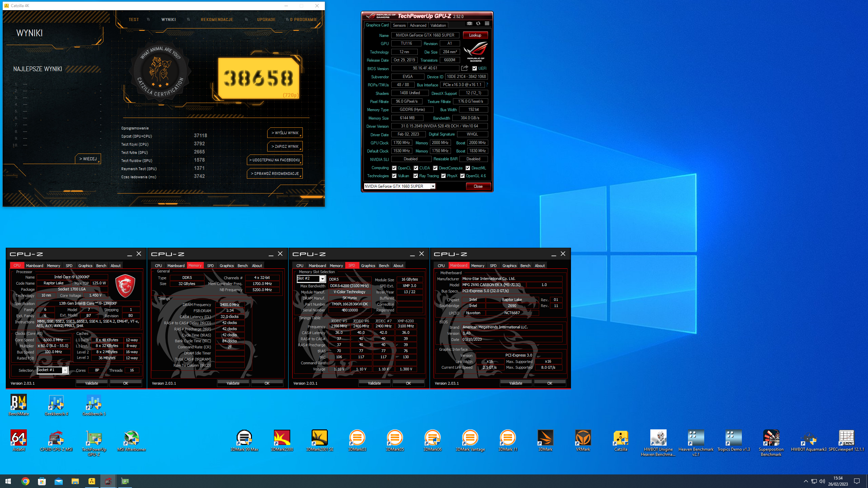Open Bench tab in first CPU-Z window

tap(101, 265)
